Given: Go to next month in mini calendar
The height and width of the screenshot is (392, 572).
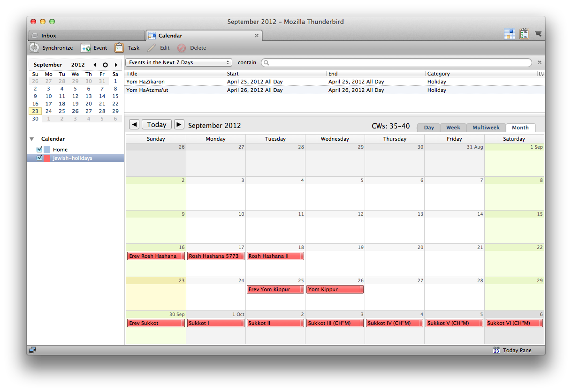Looking at the screenshot, I should click(116, 65).
